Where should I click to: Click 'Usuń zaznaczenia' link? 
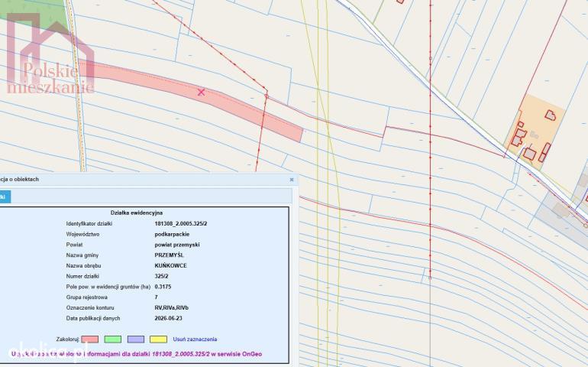tap(195, 339)
